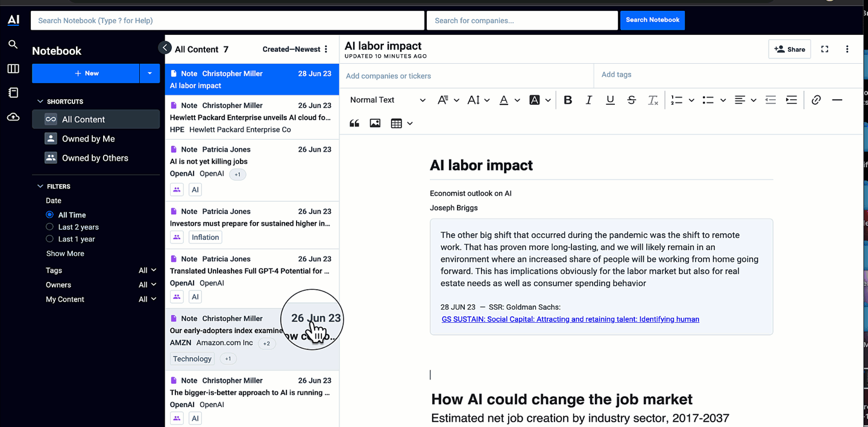This screenshot has height=427, width=868.
Task: Click the Inflation tag on Investors note
Action: click(205, 237)
